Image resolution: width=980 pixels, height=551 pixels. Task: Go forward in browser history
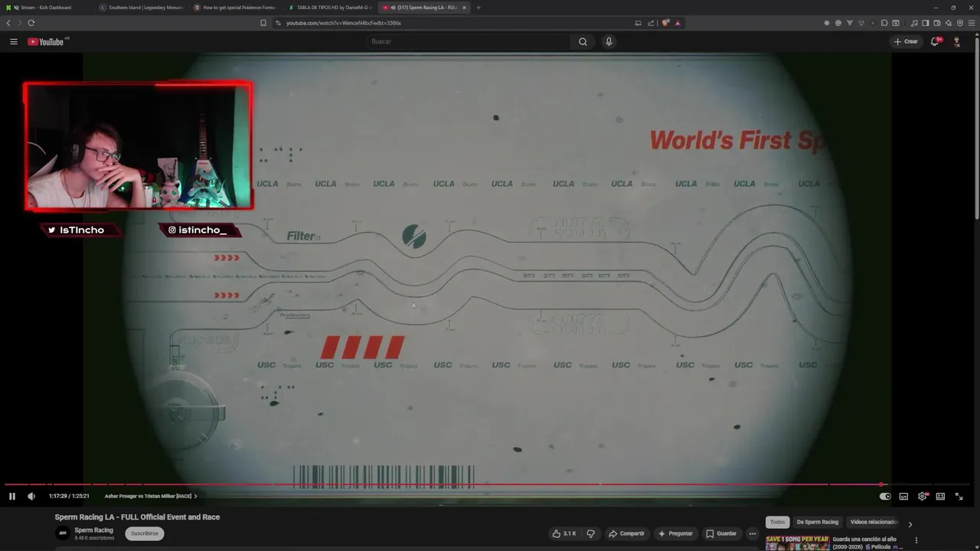[20, 23]
